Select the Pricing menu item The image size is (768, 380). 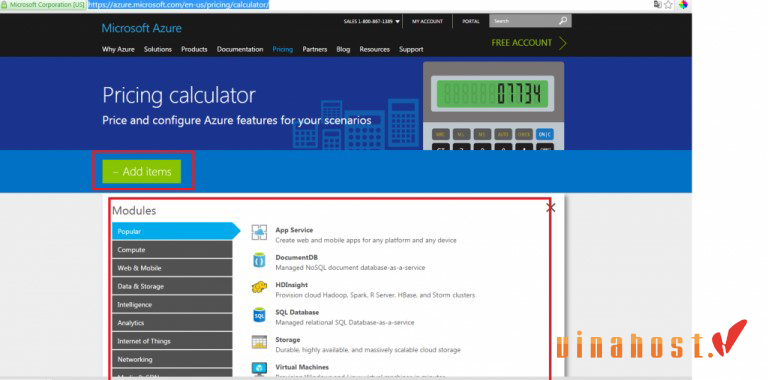point(283,49)
